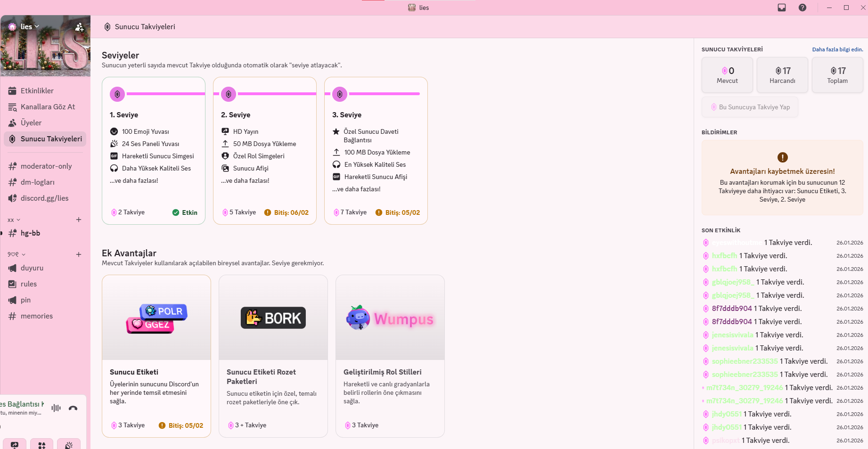
Task: Select the Wumpus role style image
Action: 390,318
